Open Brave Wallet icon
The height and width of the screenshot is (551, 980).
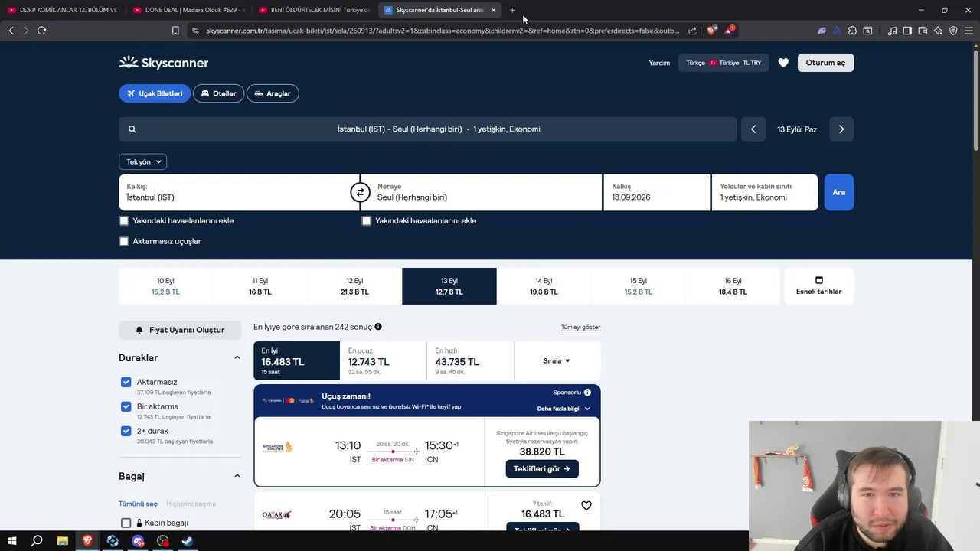(x=923, y=31)
